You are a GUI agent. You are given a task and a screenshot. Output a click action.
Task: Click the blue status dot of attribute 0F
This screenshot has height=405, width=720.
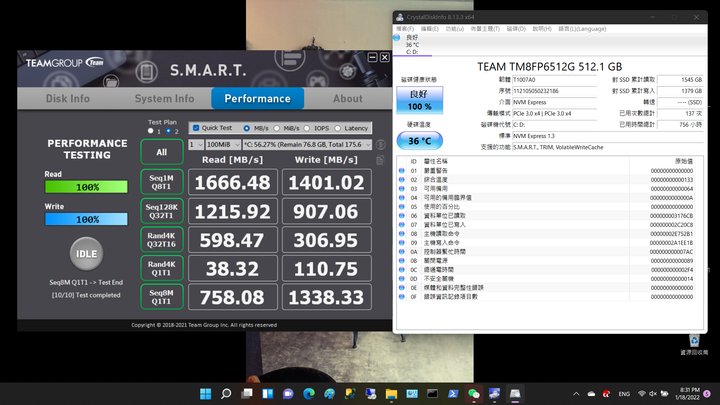(402, 297)
